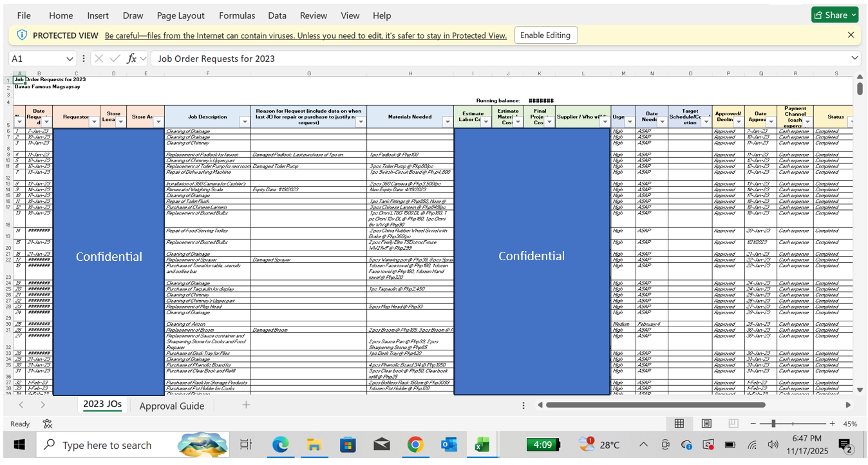This screenshot has height=465, width=868.
Task: Click the zoom in plus button
Action: click(x=832, y=424)
